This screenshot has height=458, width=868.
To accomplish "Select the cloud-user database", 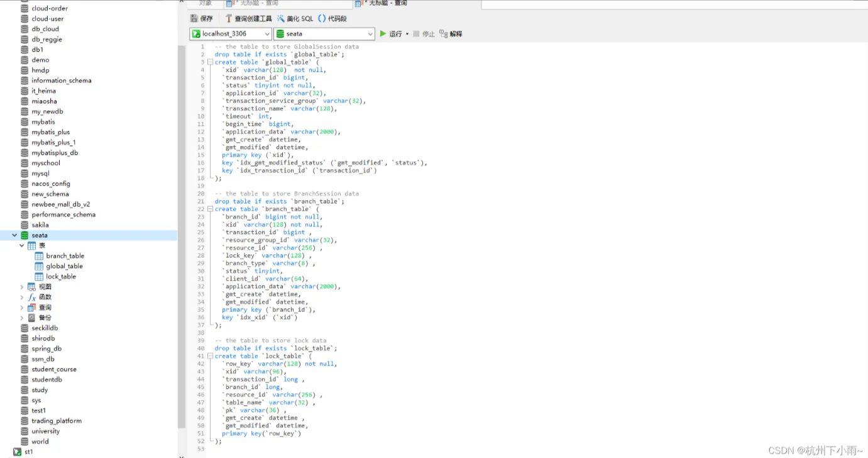I will click(48, 19).
